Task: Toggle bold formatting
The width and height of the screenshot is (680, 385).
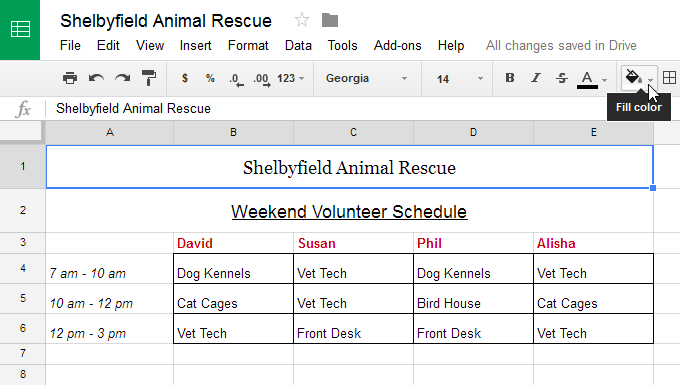Action: (510, 78)
